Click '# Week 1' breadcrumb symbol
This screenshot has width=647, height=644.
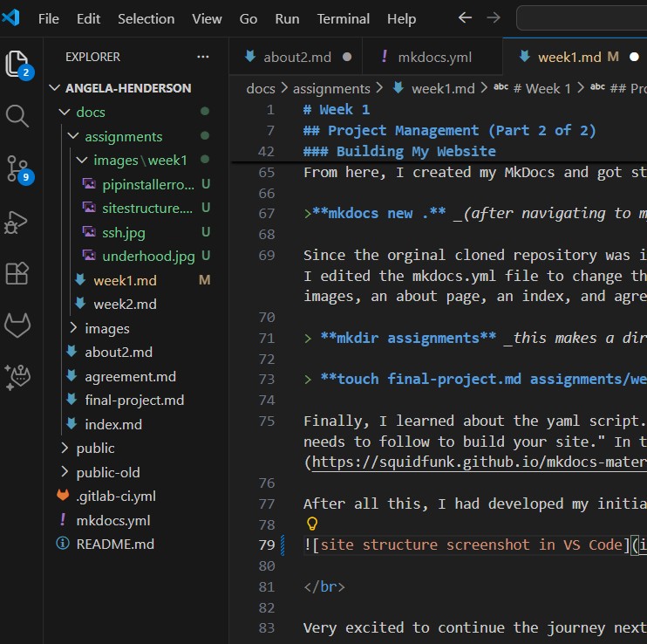541,88
